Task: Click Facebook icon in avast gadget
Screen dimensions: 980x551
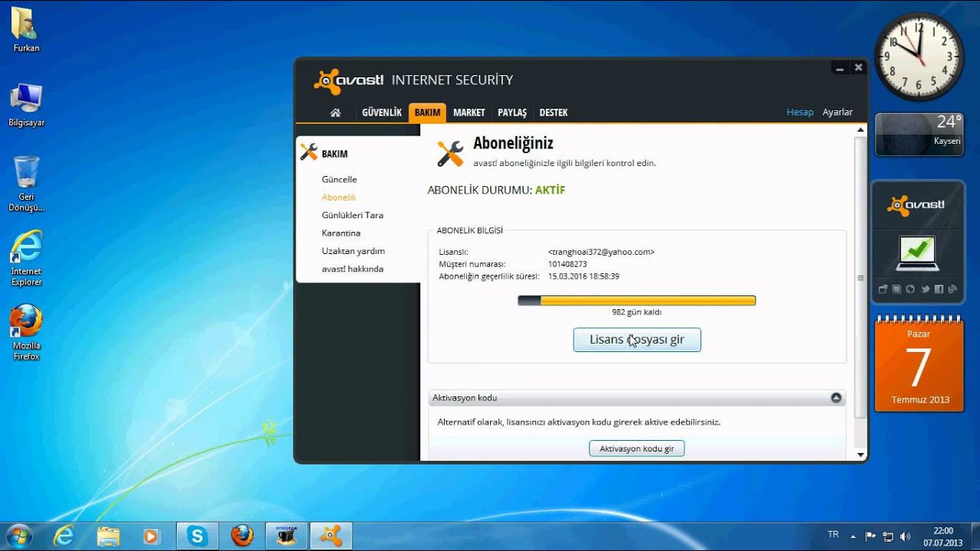Action: (x=939, y=289)
